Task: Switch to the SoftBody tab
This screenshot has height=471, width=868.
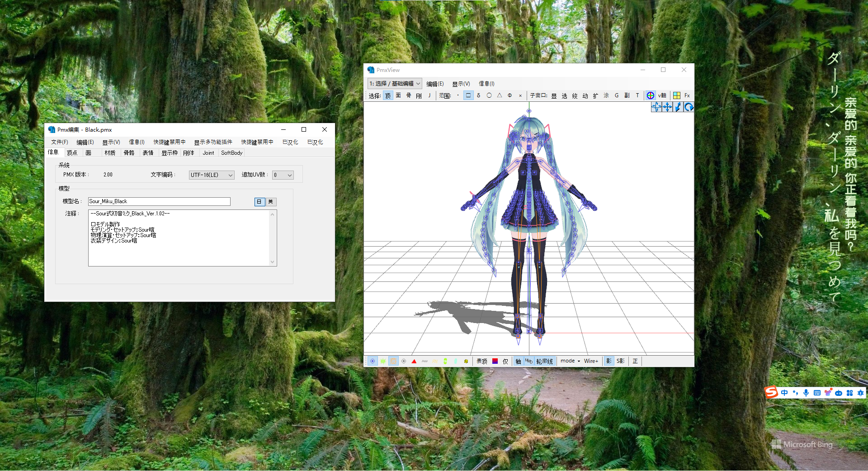Action: 232,153
